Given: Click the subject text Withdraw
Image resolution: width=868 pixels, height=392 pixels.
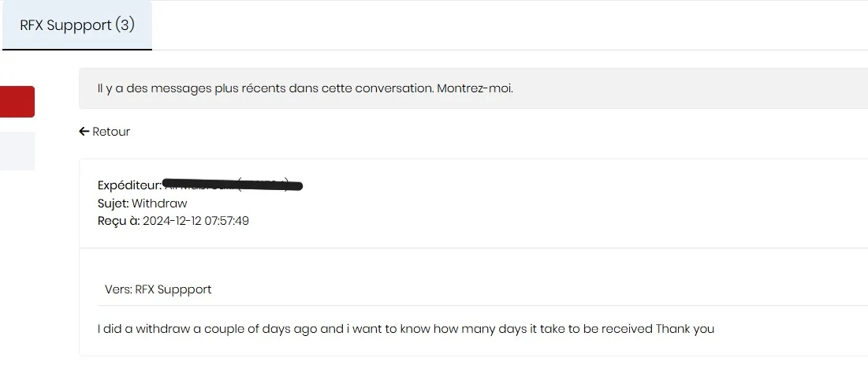Looking at the screenshot, I should pyautogui.click(x=159, y=203).
